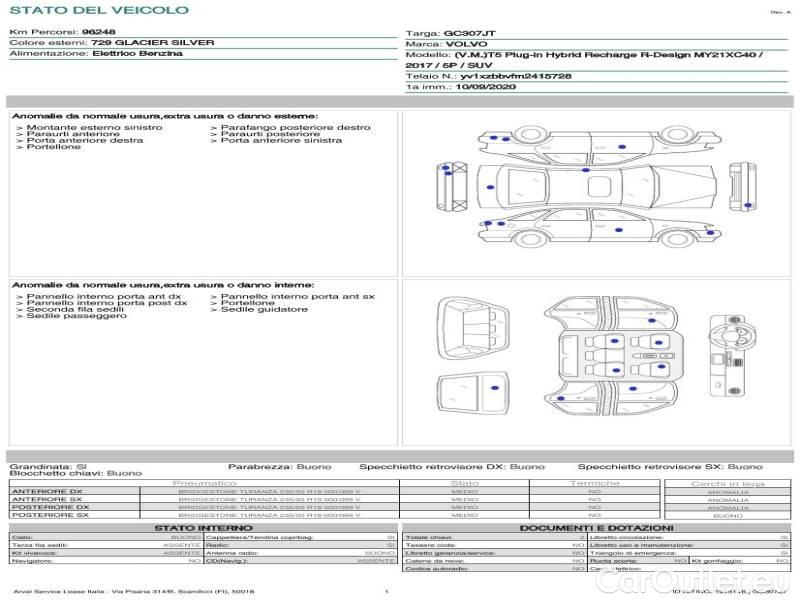800x600 pixels.
Task: Click the Telaio chassis number field
Action: coord(489,76)
